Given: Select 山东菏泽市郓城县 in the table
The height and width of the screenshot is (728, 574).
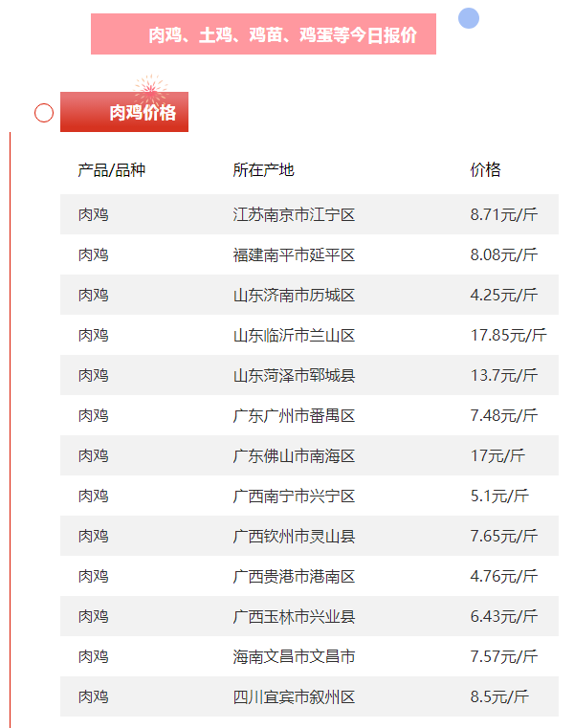Looking at the screenshot, I should click(294, 376).
